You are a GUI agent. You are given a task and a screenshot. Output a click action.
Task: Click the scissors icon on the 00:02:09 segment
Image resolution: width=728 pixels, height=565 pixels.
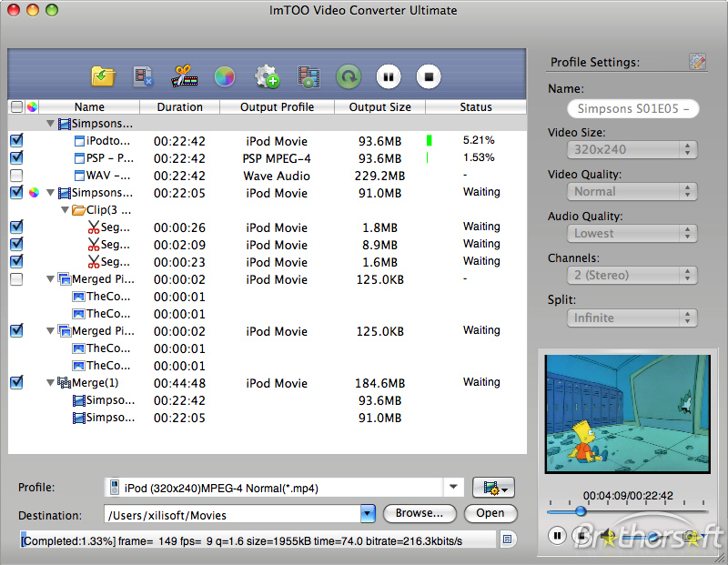(94, 244)
